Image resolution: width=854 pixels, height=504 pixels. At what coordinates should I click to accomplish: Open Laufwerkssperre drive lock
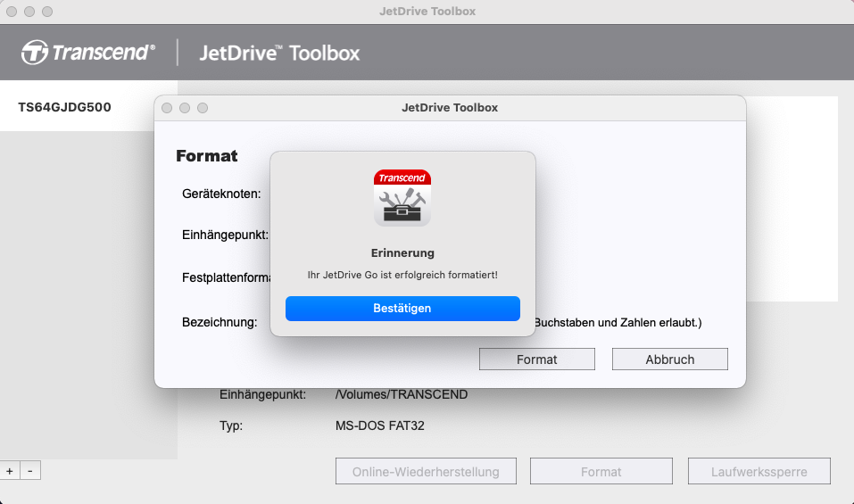point(759,471)
